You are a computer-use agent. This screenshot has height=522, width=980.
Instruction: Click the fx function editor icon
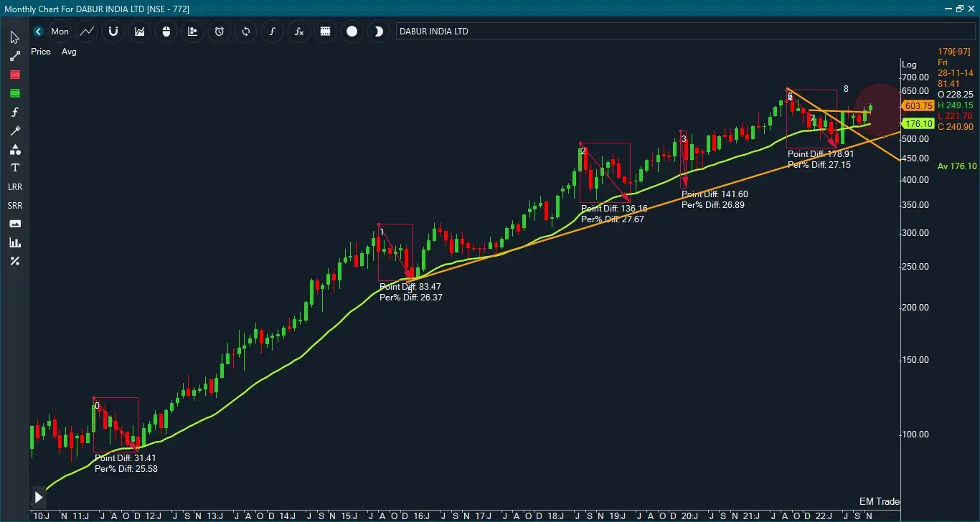(x=298, y=32)
